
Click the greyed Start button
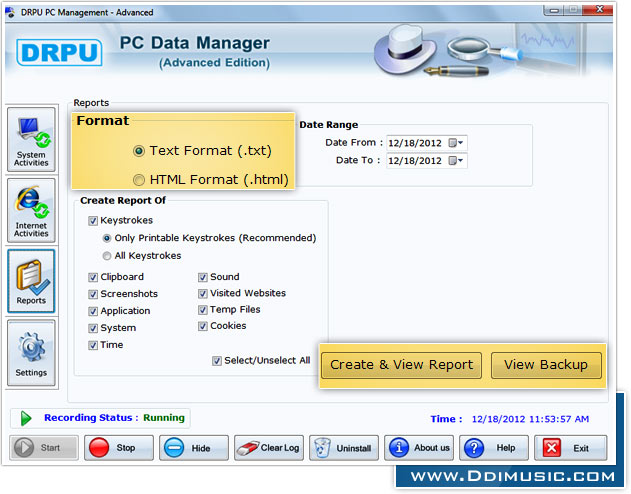coord(44,448)
